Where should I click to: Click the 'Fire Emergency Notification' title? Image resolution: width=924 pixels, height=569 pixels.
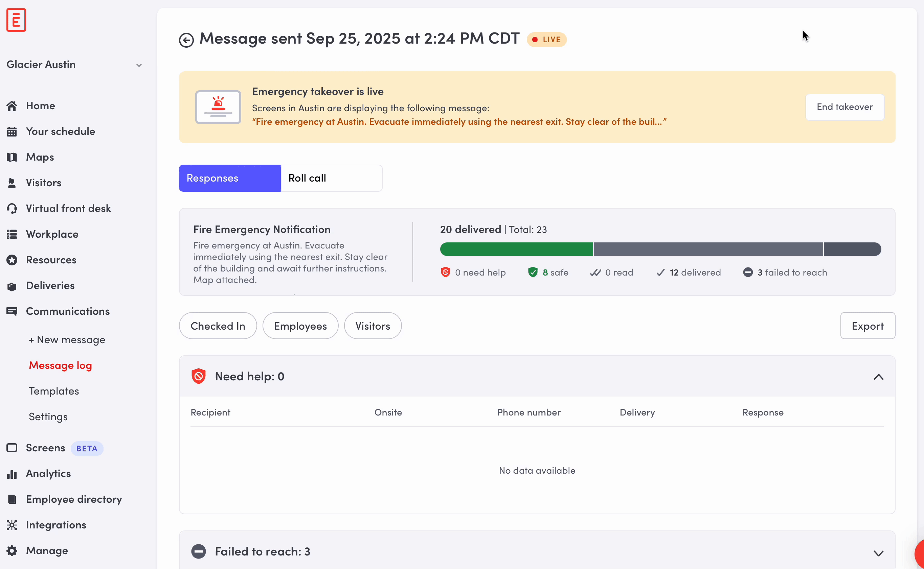click(262, 230)
